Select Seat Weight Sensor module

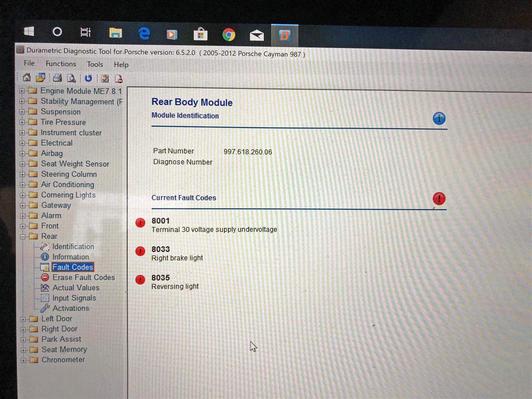click(75, 164)
